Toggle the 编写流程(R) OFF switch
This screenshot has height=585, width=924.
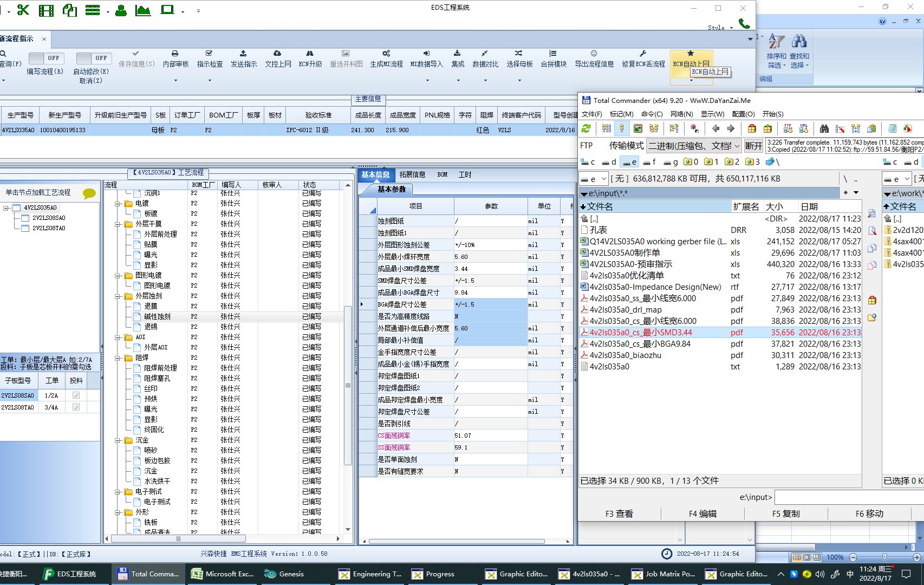click(46, 58)
